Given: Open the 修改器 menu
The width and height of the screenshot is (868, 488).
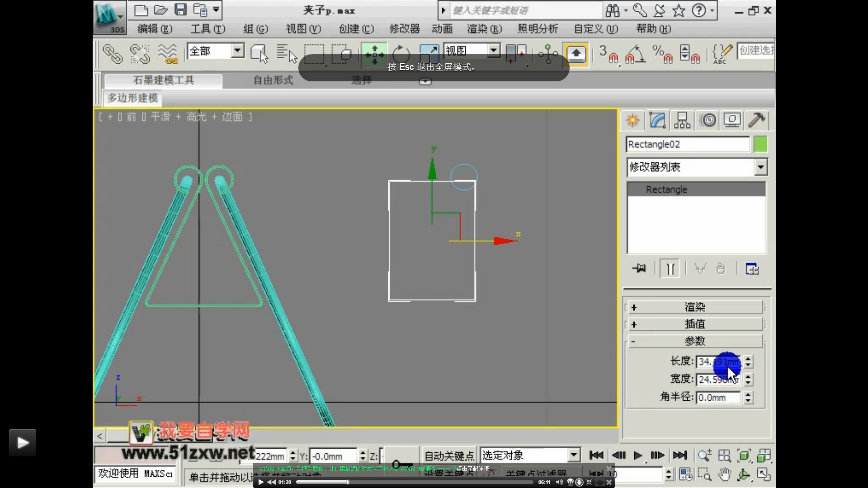Looking at the screenshot, I should [x=405, y=29].
